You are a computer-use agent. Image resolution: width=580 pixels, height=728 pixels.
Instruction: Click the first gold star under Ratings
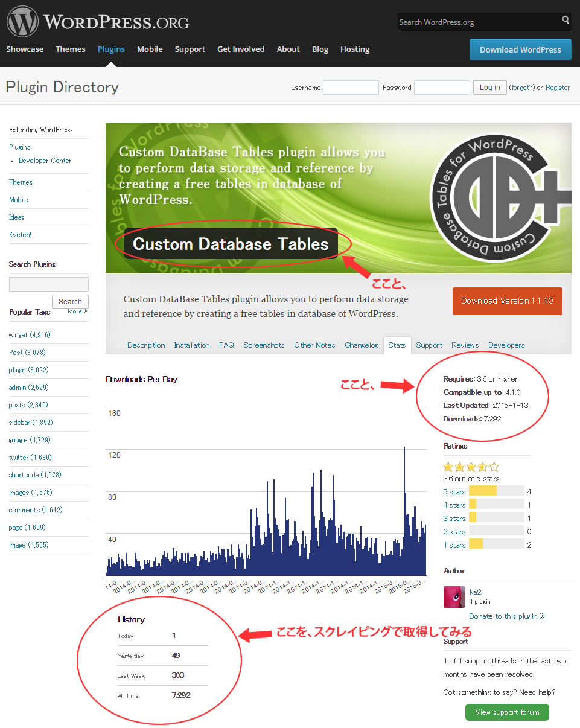pos(448,467)
